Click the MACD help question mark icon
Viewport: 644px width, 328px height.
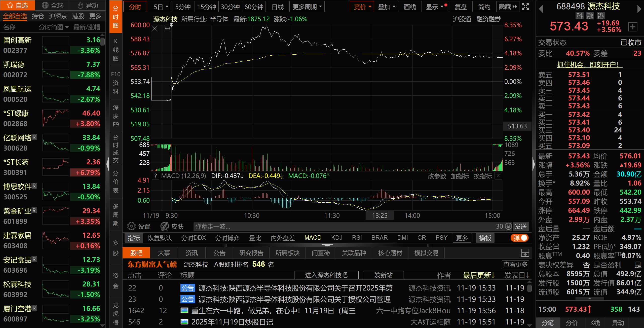pyautogui.click(x=156, y=176)
